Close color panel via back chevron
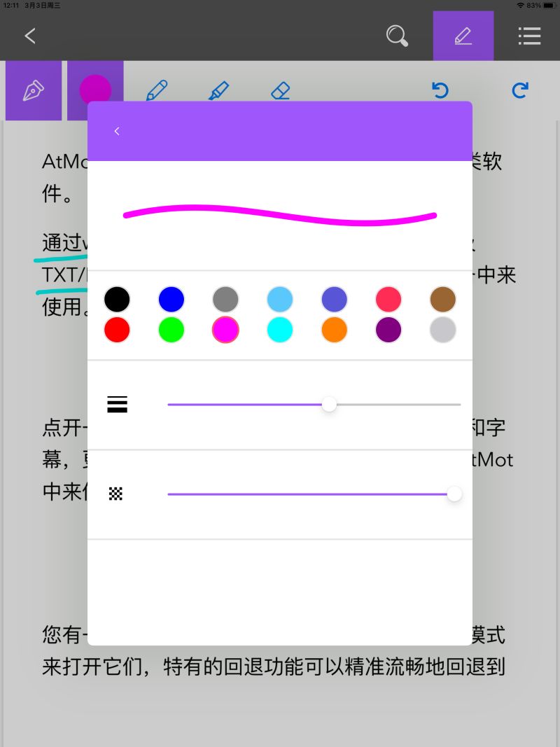The height and width of the screenshot is (747, 560). coord(117,131)
